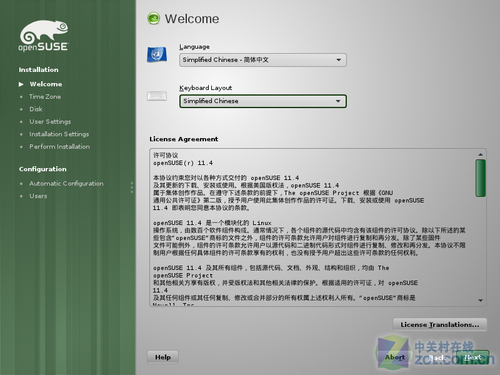Select Installation Settings step
The width and height of the screenshot is (500, 375).
point(59,134)
